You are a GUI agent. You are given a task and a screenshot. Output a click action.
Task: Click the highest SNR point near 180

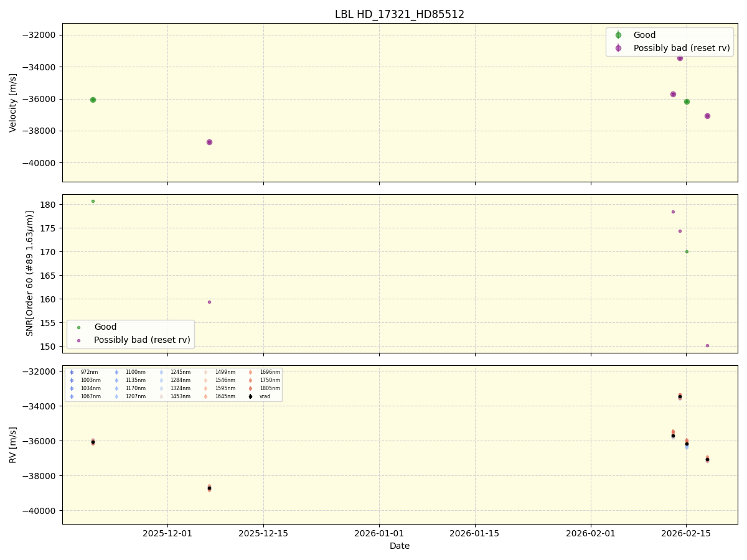tap(92, 201)
